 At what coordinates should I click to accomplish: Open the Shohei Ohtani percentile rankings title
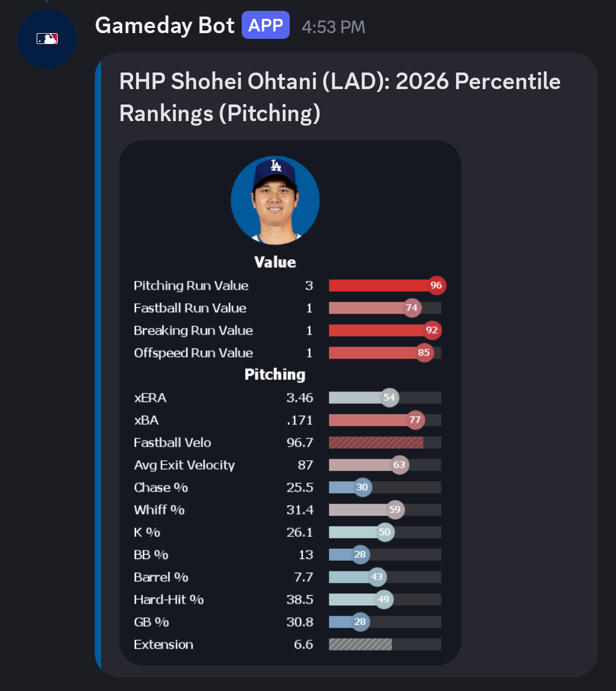click(340, 98)
